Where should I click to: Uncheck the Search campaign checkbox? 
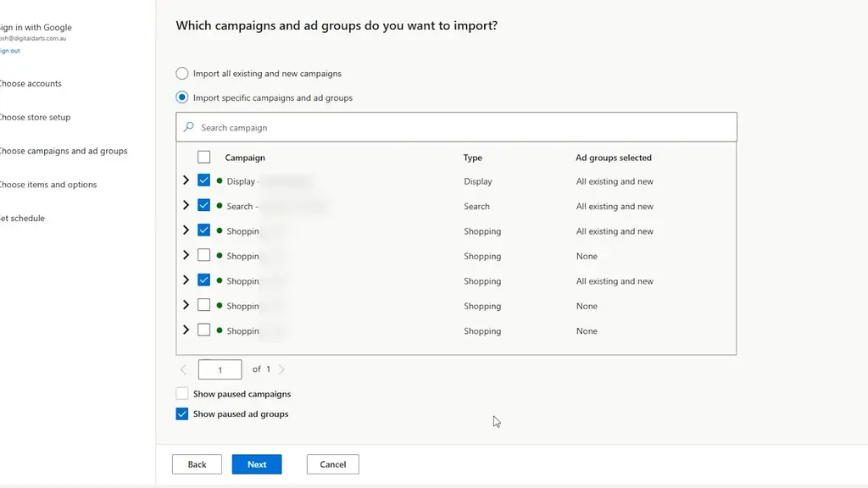[x=203, y=205]
